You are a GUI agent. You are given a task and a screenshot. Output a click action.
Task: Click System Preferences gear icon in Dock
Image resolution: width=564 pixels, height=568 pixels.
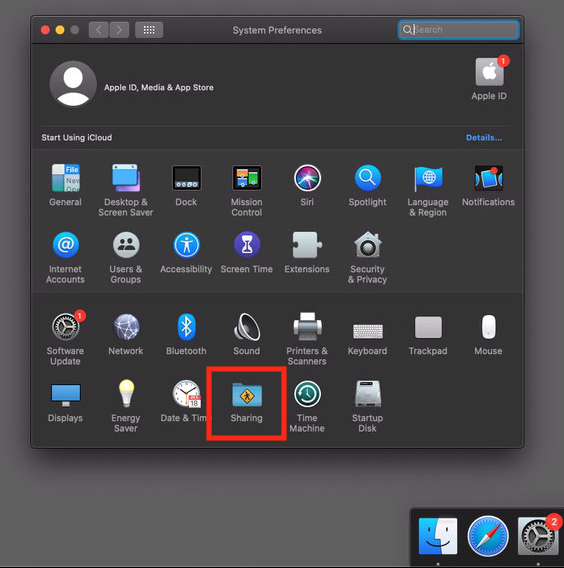tap(538, 536)
